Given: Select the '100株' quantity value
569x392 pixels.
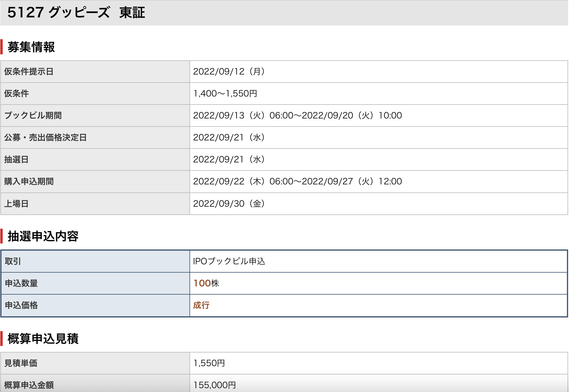Looking at the screenshot, I should click(x=206, y=283).
